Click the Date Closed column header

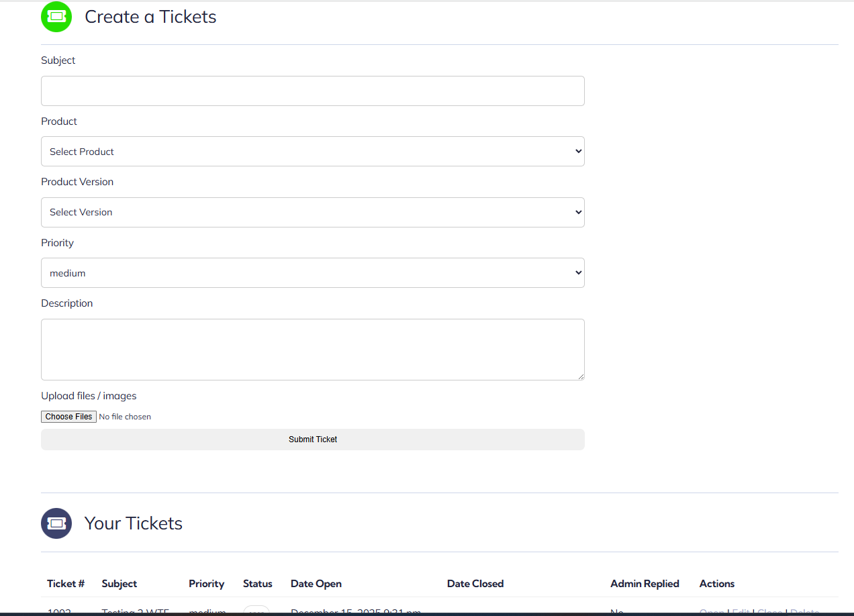[475, 584]
